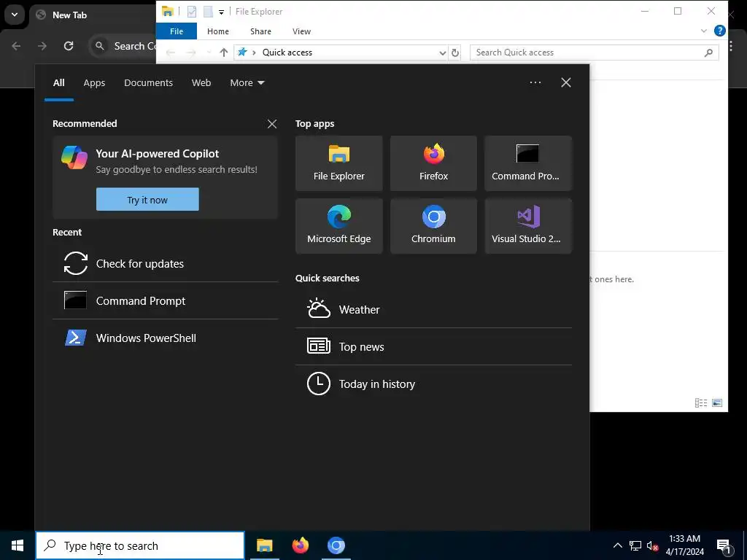Open File Explorer Help icon
747x560 pixels.
720,31
